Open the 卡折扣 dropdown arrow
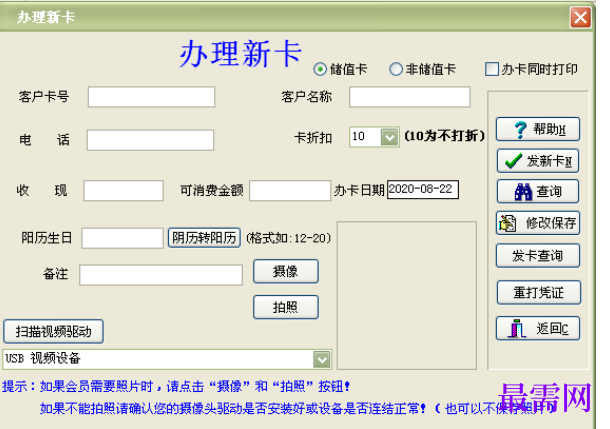The width and height of the screenshot is (610, 429). 389,137
